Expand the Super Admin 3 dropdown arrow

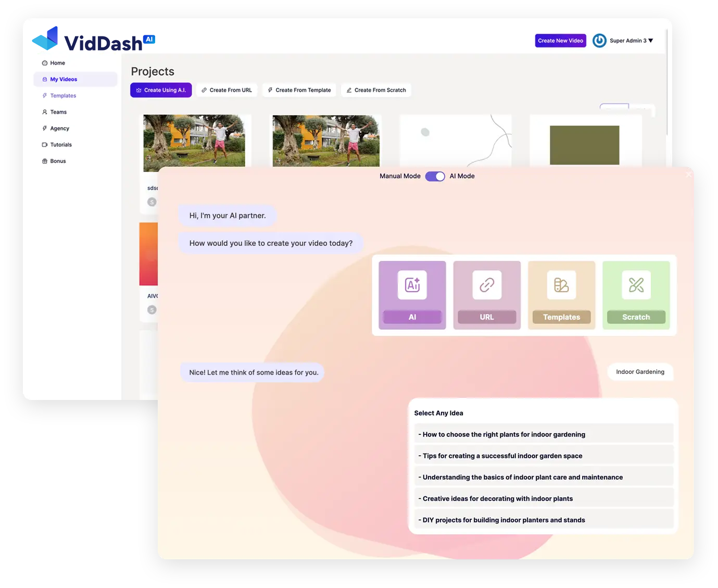[650, 41]
